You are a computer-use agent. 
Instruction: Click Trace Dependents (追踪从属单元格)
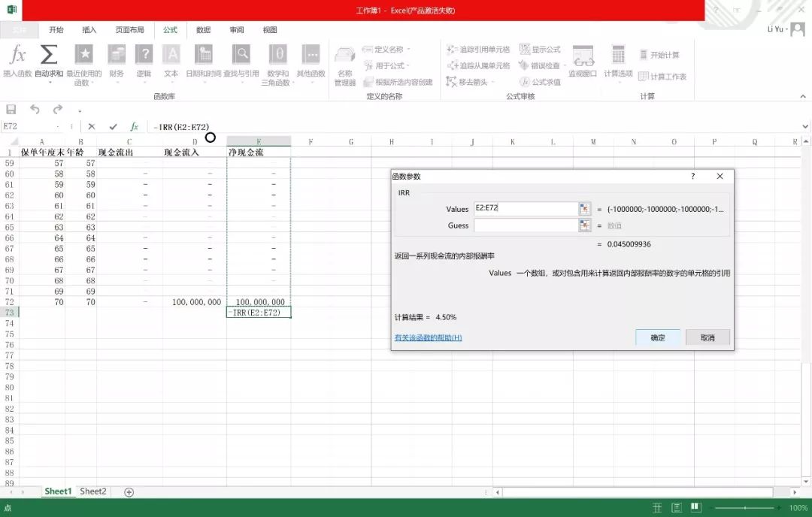[478, 65]
